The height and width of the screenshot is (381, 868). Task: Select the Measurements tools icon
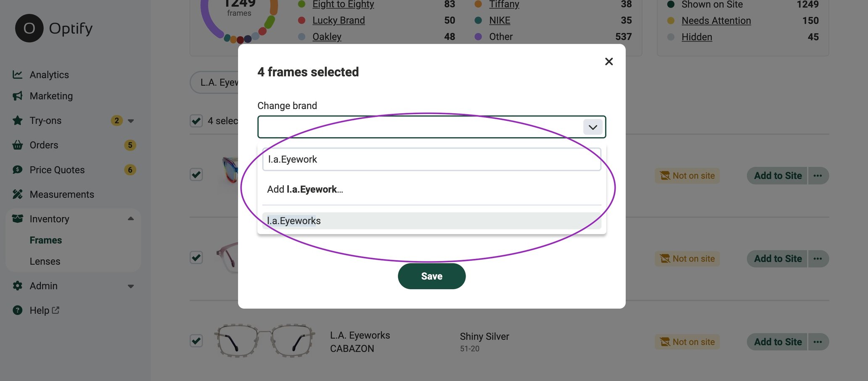pyautogui.click(x=17, y=194)
